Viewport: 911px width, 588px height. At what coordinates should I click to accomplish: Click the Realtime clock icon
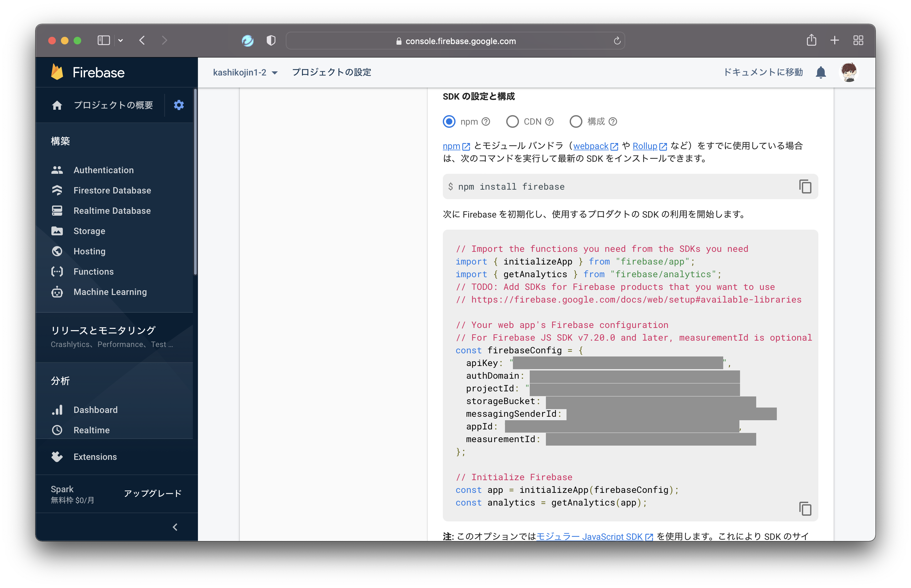[x=57, y=430]
